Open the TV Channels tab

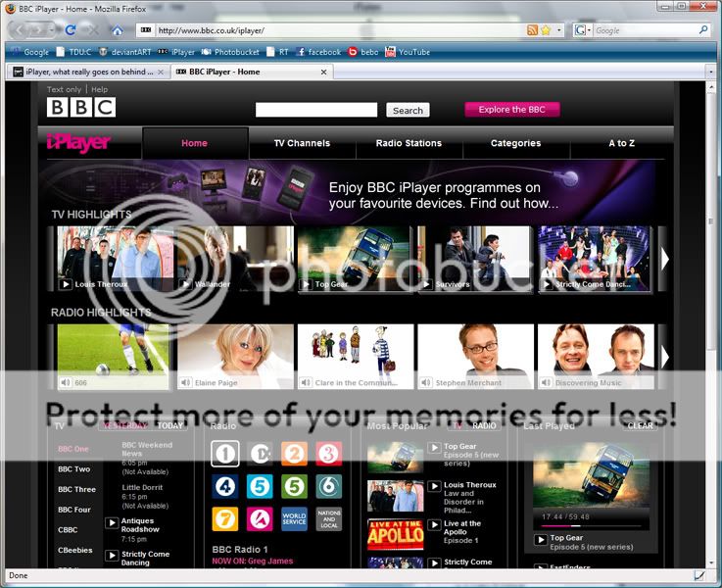302,143
